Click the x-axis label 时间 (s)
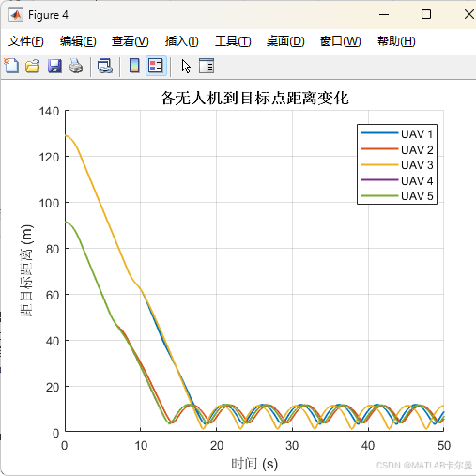 click(254, 464)
